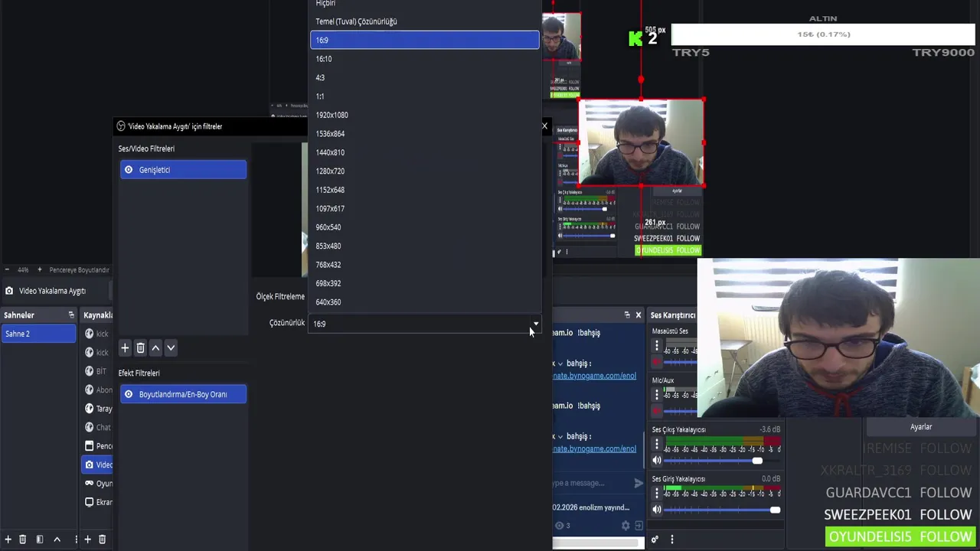Image resolution: width=980 pixels, height=551 pixels.
Task: Open Masaüstü Ses options menu
Action: (656, 346)
